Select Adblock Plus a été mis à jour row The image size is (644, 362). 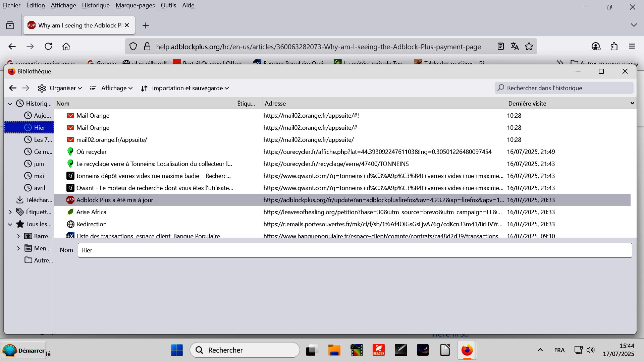click(x=342, y=200)
